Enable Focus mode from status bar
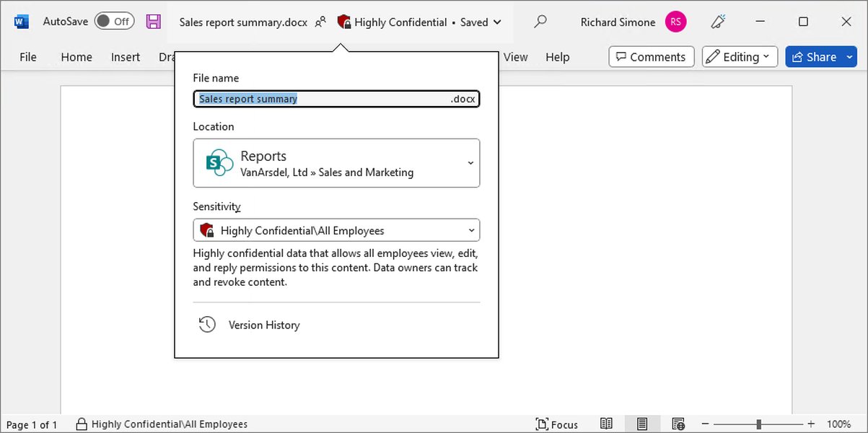The width and height of the screenshot is (868, 433). click(x=556, y=424)
